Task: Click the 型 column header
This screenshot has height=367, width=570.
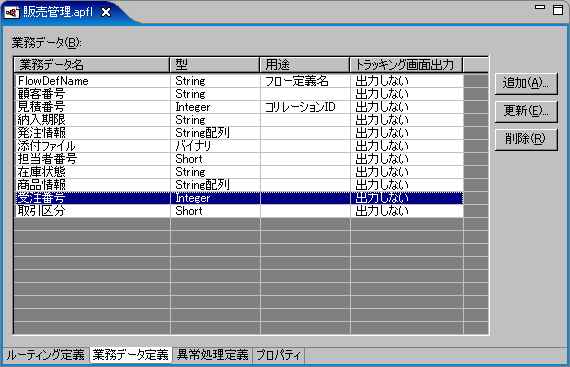Action: click(x=215, y=65)
